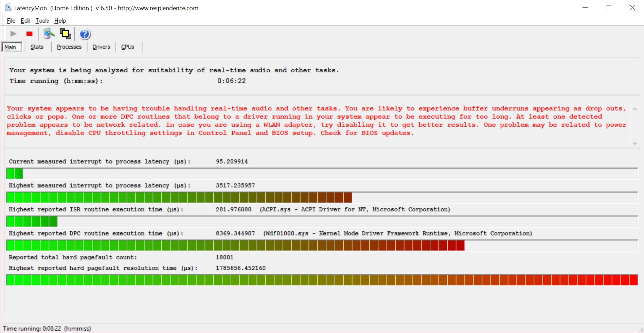644x333 pixels.
Task: Select the time running value 0:06:22
Action: (231, 81)
